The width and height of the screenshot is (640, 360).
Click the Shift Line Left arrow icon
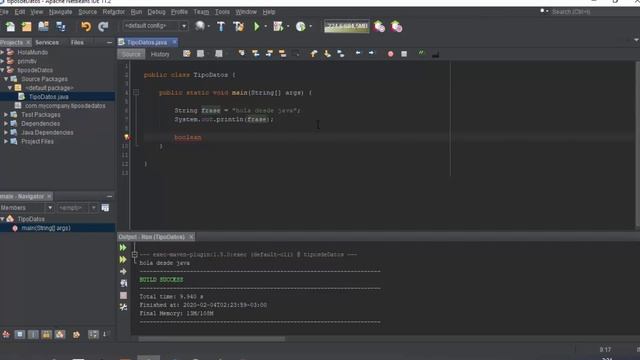[x=358, y=53]
